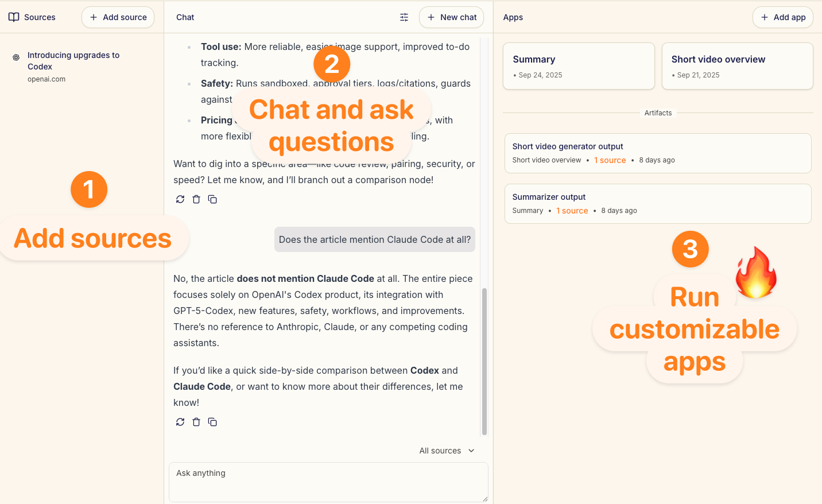Copy the last Claude Code response
This screenshot has width=822, height=504.
(x=212, y=422)
